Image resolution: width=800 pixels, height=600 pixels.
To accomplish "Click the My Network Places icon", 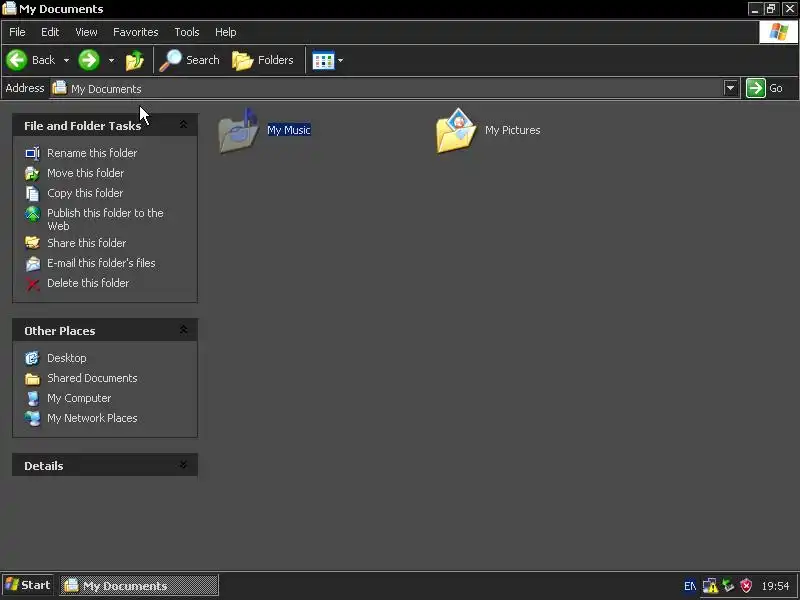I will point(32,418).
